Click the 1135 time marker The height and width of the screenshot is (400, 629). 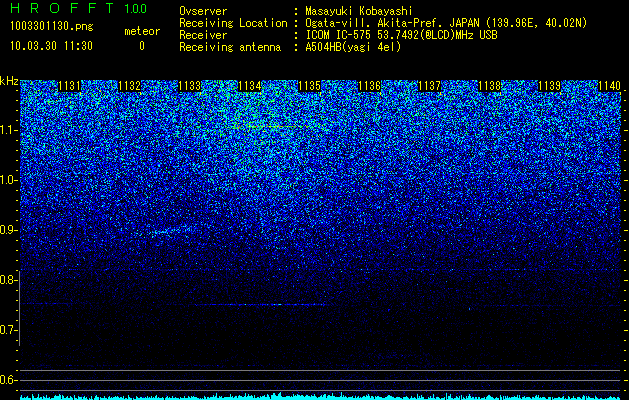pyautogui.click(x=309, y=86)
